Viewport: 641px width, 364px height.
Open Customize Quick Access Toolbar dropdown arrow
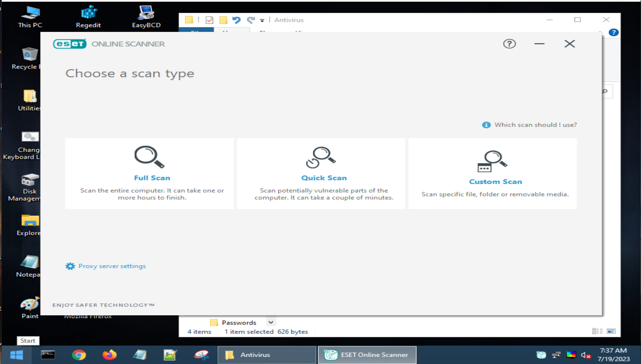[262, 20]
